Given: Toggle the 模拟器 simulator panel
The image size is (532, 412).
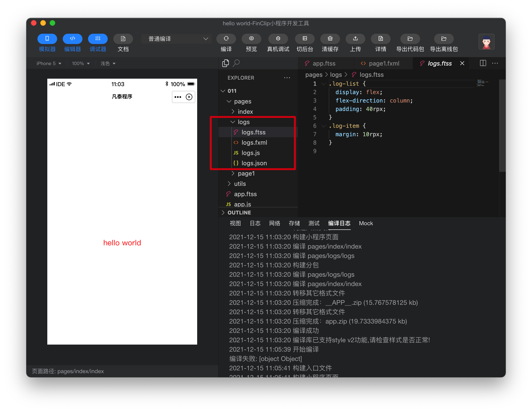Looking at the screenshot, I should click(47, 38).
